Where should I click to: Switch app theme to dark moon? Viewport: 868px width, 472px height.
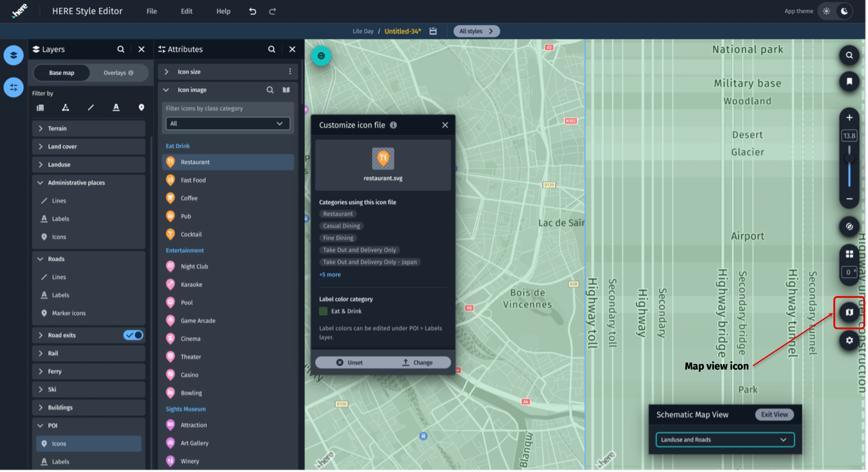click(x=844, y=12)
